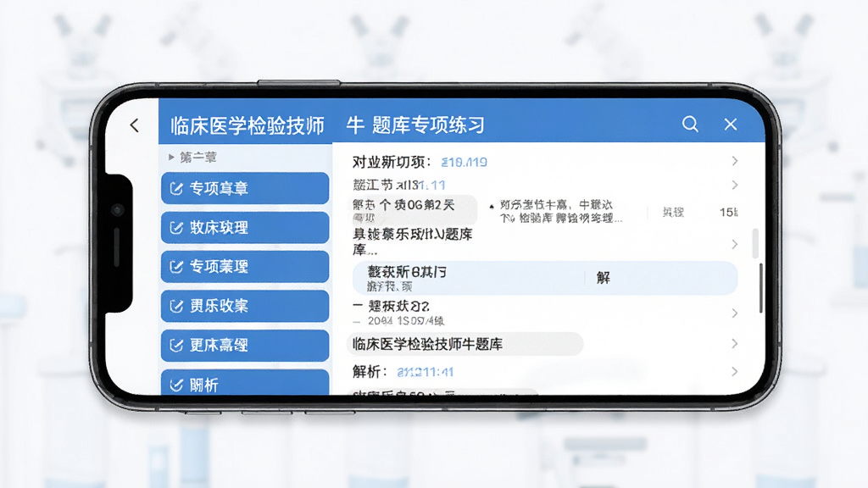
Task: Click the header title 临床医学检验技师
Action: point(247,125)
